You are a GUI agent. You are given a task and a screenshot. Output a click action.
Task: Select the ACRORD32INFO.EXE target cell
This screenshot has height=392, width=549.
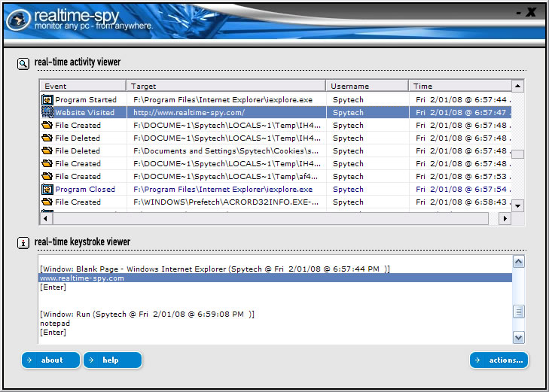coord(226,202)
